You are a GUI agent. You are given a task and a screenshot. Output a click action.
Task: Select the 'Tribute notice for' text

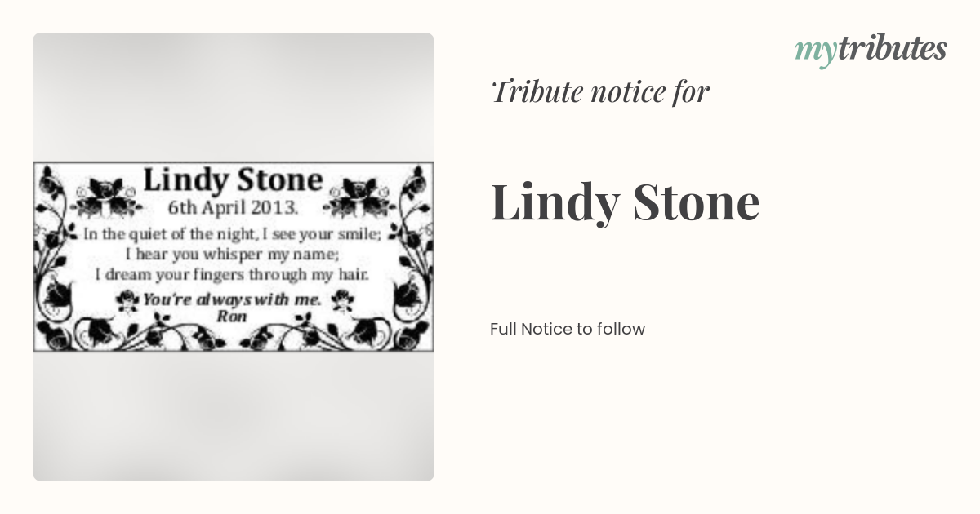pyautogui.click(x=599, y=92)
